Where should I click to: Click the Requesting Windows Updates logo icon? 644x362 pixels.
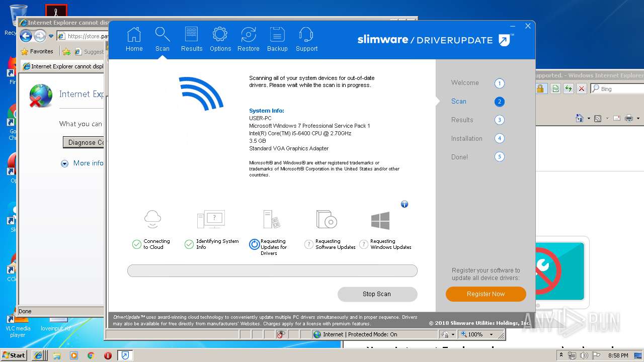(x=380, y=220)
